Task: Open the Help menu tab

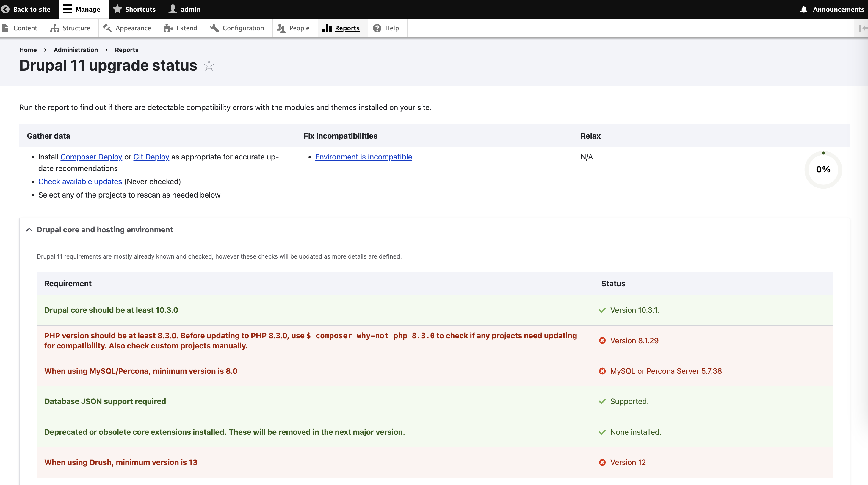Action: (x=392, y=28)
